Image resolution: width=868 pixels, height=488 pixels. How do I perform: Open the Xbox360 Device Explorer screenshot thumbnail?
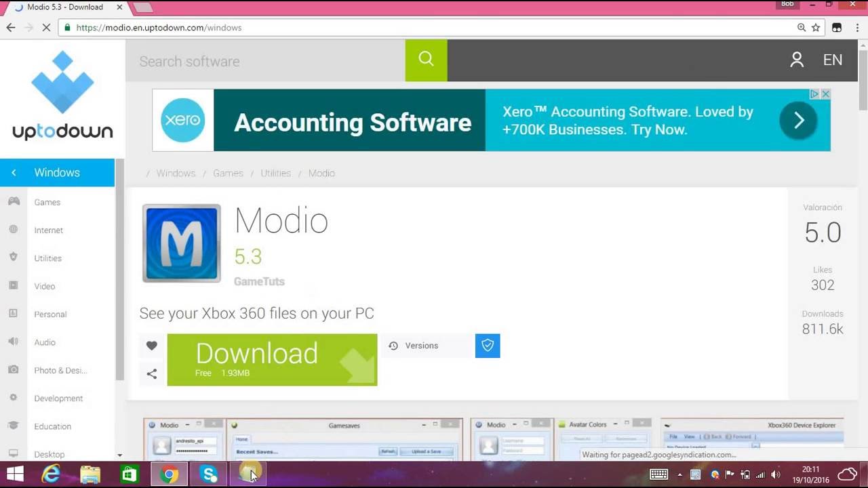point(753,440)
